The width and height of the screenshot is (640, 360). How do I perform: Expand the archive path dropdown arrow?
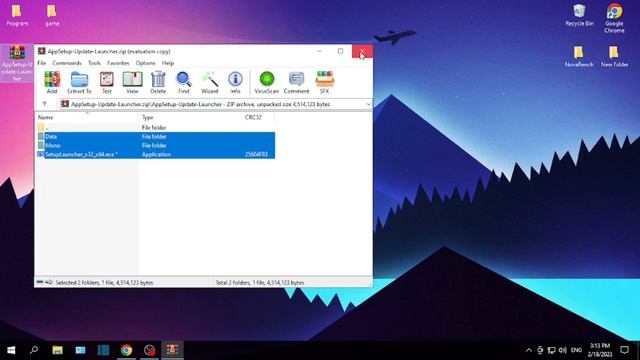click(368, 104)
